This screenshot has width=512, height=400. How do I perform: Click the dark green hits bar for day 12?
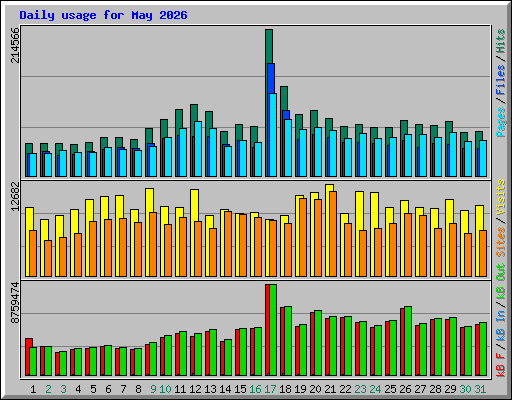[x=194, y=113]
